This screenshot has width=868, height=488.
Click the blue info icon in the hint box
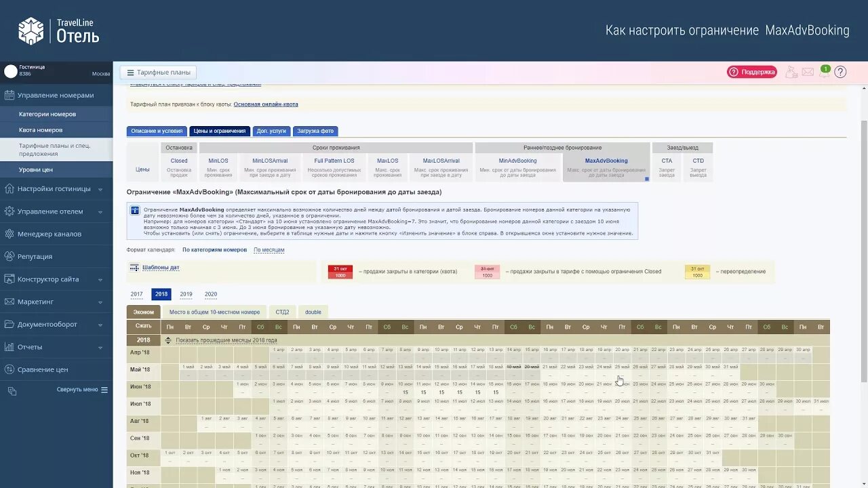135,210
